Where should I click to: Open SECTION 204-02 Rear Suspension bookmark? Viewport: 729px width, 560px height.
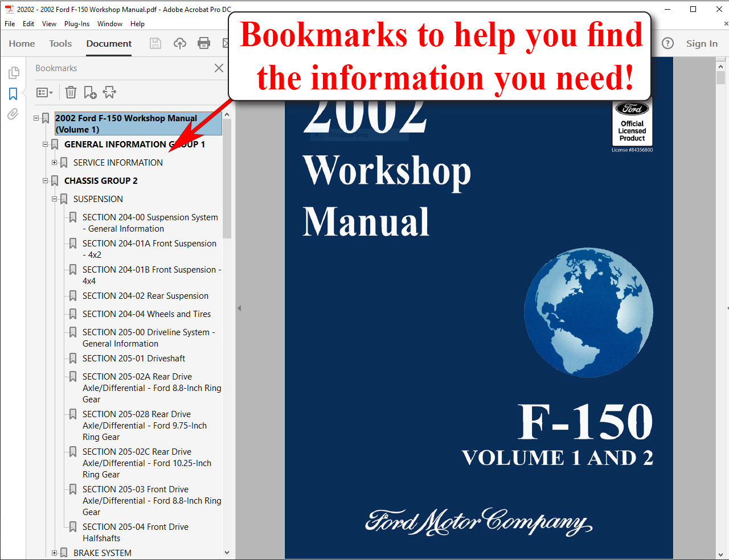click(145, 296)
